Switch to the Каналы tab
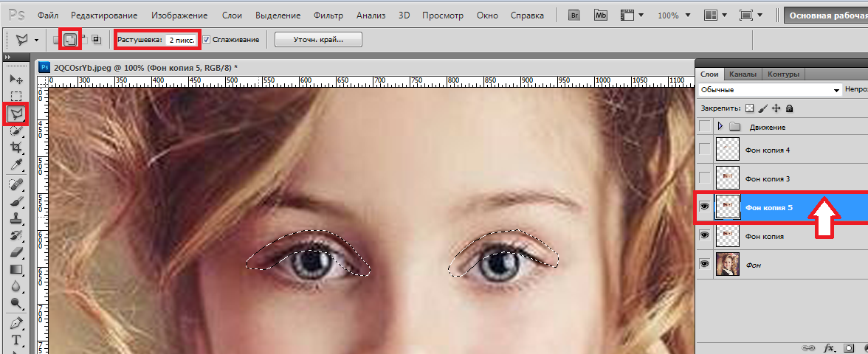The image size is (868, 354). click(x=743, y=74)
